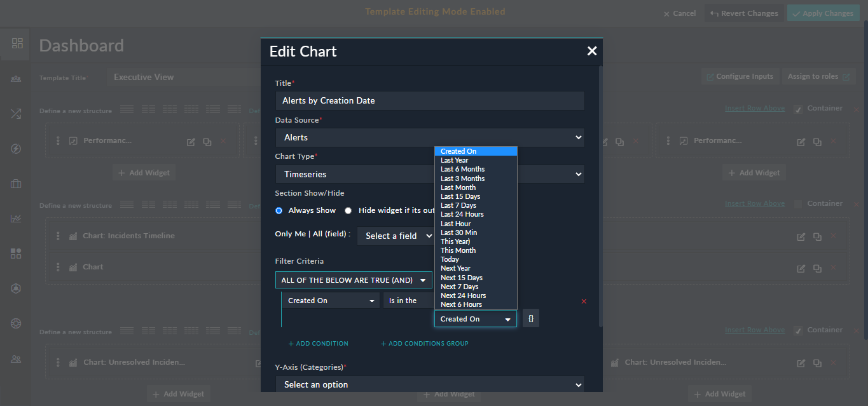Pick Last 15 Days option
Viewport: 868px width, 406px height.
point(476,196)
